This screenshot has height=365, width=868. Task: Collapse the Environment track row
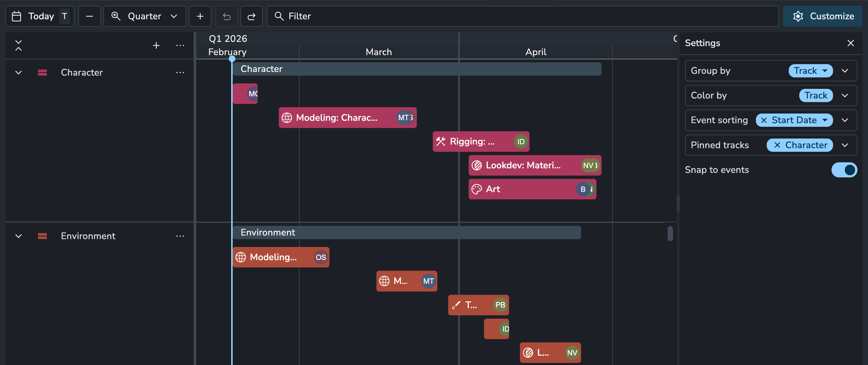point(18,236)
